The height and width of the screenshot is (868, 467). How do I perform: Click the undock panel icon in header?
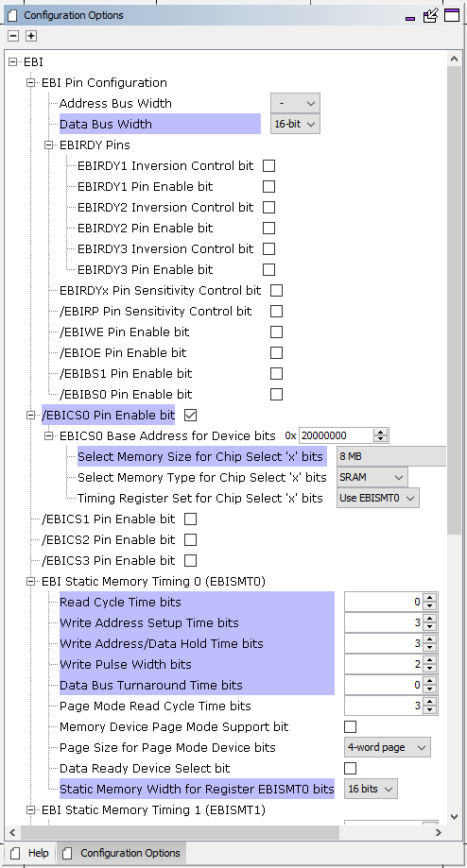coord(430,15)
